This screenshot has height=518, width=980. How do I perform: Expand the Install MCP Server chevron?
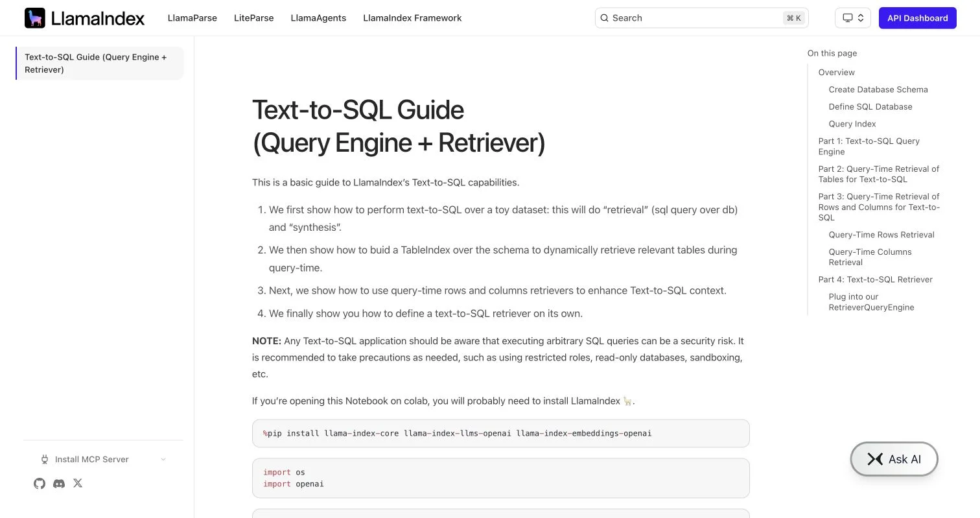tap(163, 459)
